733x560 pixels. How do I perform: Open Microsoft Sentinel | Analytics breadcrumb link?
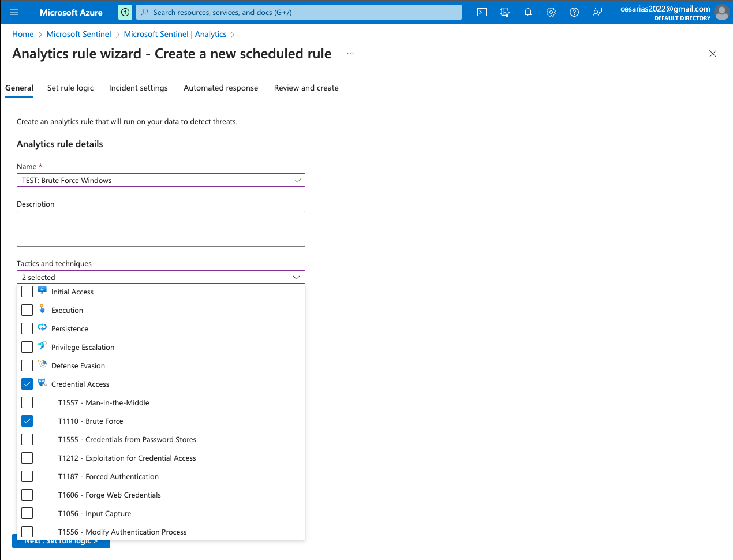(175, 34)
